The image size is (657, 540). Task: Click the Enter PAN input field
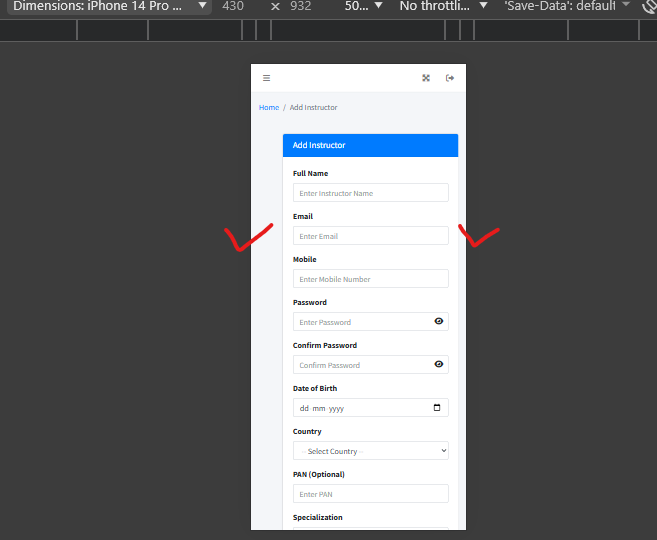point(370,494)
